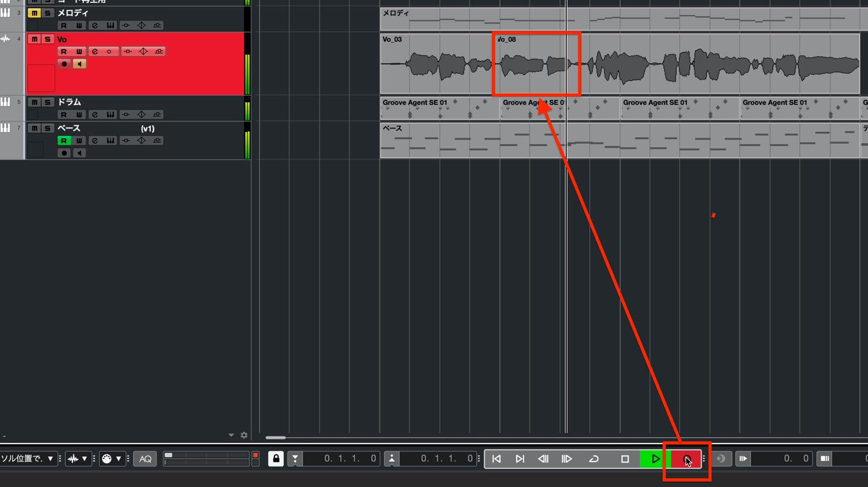Open edit instrument on メロディ track

(x=110, y=25)
